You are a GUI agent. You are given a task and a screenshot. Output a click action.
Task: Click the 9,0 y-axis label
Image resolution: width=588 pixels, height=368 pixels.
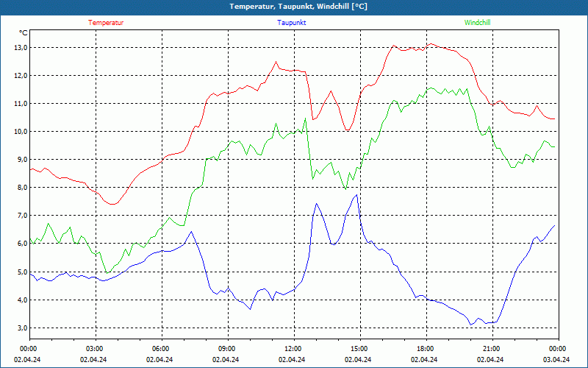click(x=22, y=160)
